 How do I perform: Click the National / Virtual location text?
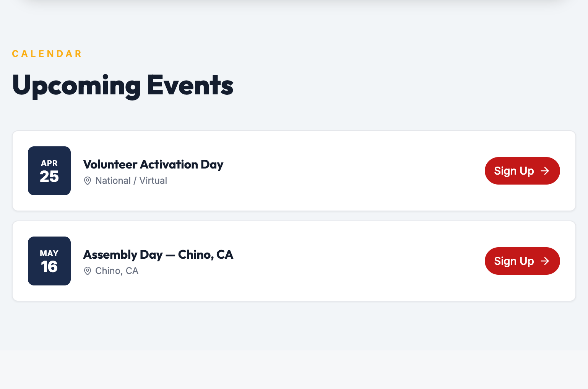131,181
